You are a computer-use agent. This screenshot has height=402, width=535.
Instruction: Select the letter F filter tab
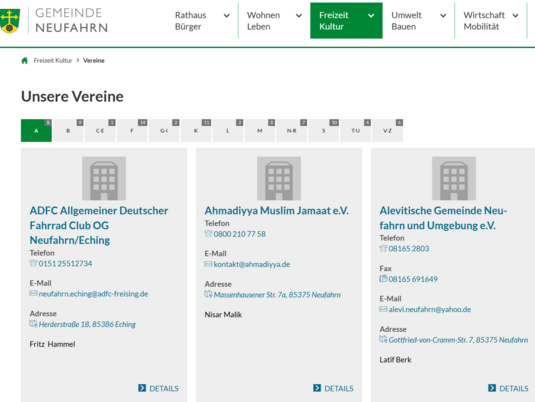pos(132,130)
